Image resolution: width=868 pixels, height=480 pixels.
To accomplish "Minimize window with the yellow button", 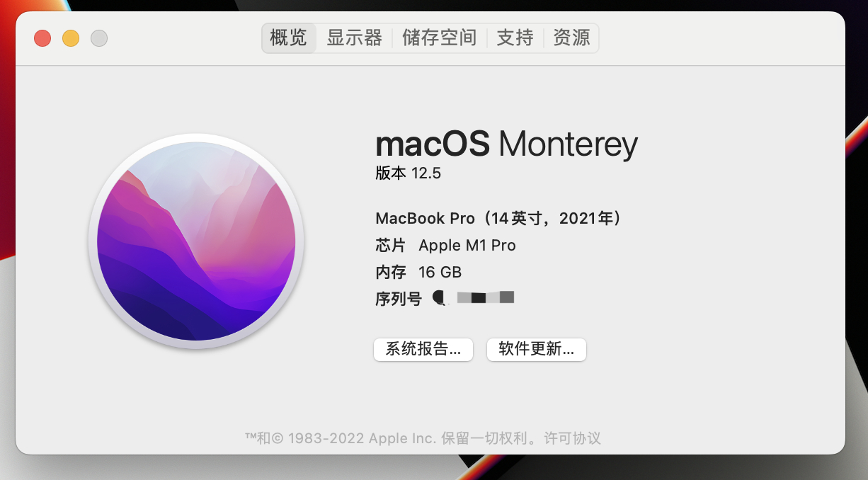I will (71, 38).
